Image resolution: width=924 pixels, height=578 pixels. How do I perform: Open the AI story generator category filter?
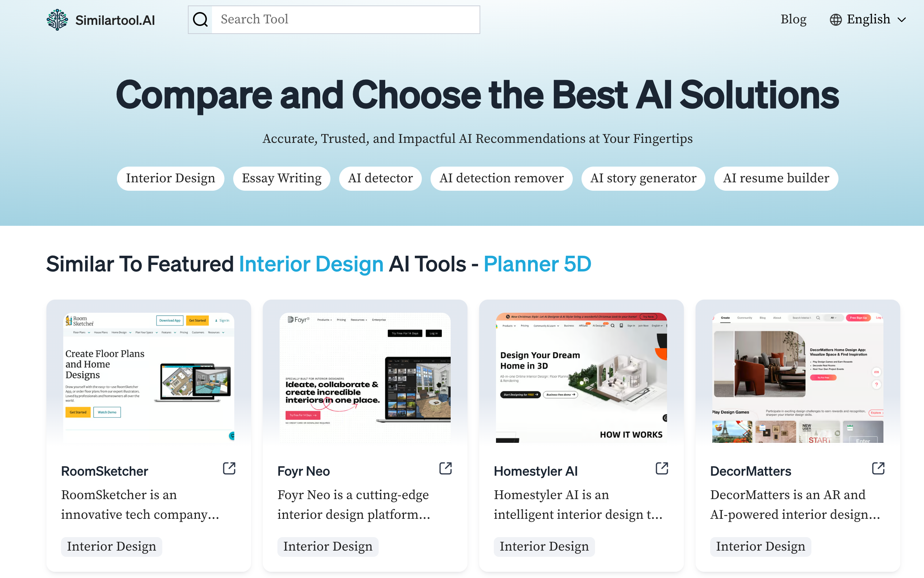tap(644, 178)
